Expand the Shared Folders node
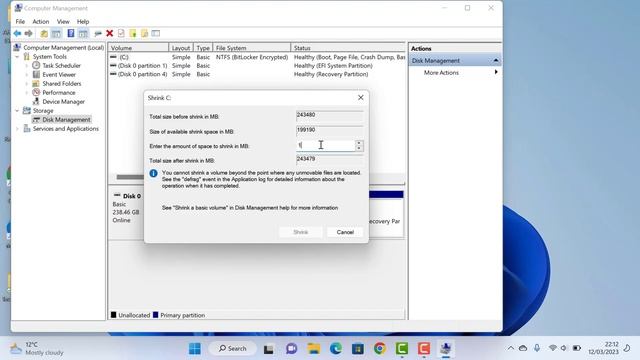The width and height of the screenshot is (640, 360). 27,84
